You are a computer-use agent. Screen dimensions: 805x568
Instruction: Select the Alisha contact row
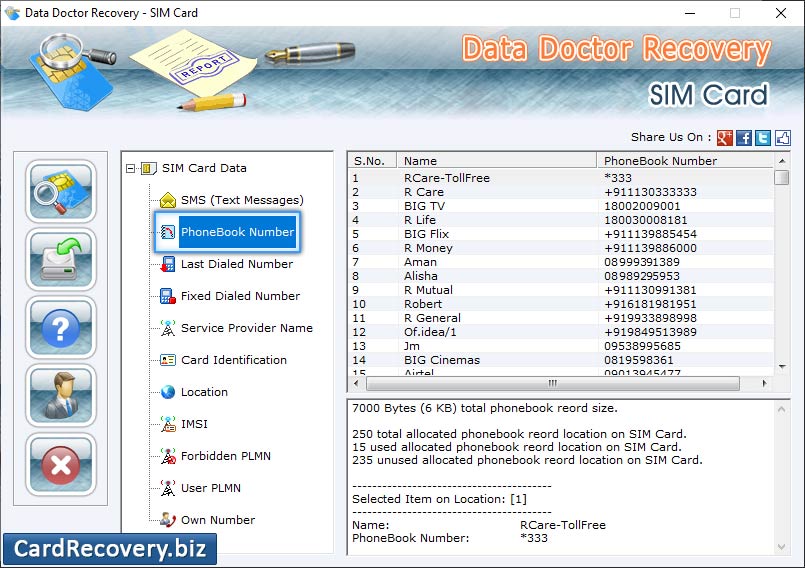point(561,276)
